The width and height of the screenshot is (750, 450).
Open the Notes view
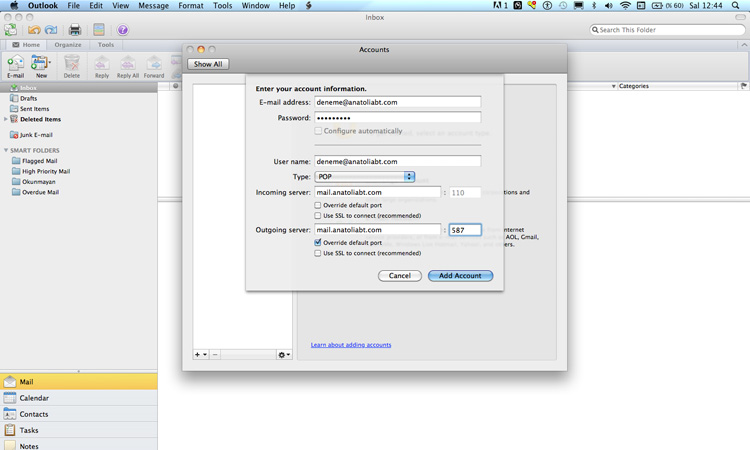click(78, 445)
